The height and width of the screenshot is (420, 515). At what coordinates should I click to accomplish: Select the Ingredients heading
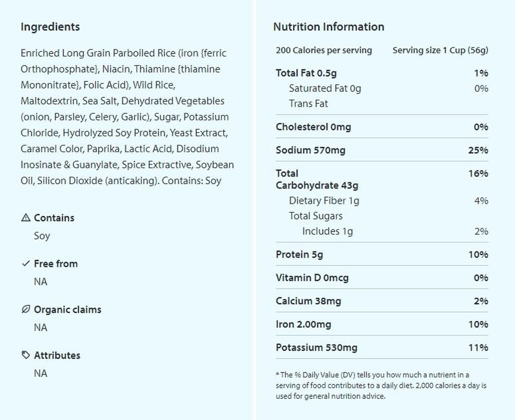[x=50, y=27]
